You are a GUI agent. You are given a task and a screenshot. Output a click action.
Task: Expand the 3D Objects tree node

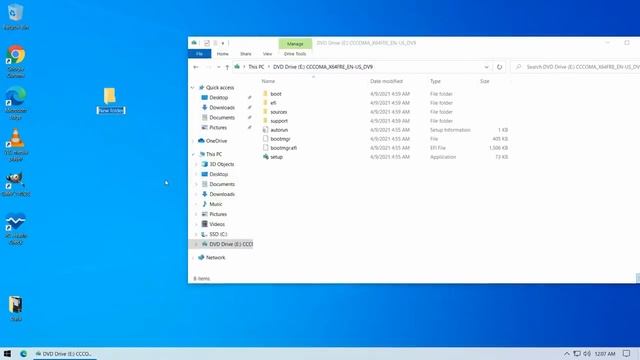(x=196, y=164)
